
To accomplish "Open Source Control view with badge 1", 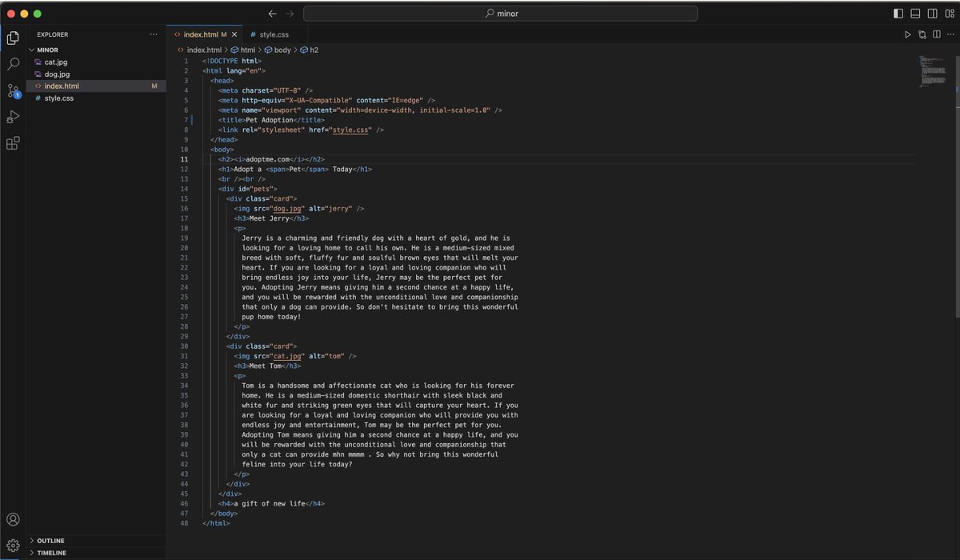I will [13, 90].
